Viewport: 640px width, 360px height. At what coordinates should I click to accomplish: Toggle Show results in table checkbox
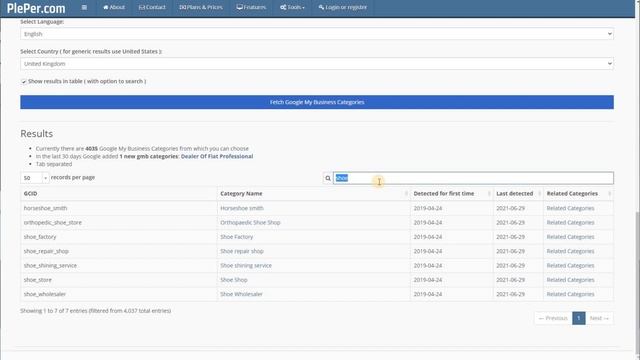(x=24, y=82)
